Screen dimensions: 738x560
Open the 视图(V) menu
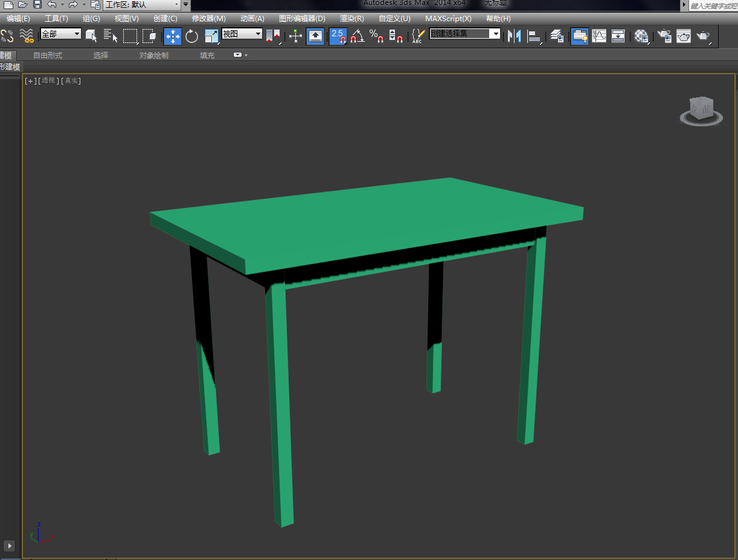pos(127,19)
